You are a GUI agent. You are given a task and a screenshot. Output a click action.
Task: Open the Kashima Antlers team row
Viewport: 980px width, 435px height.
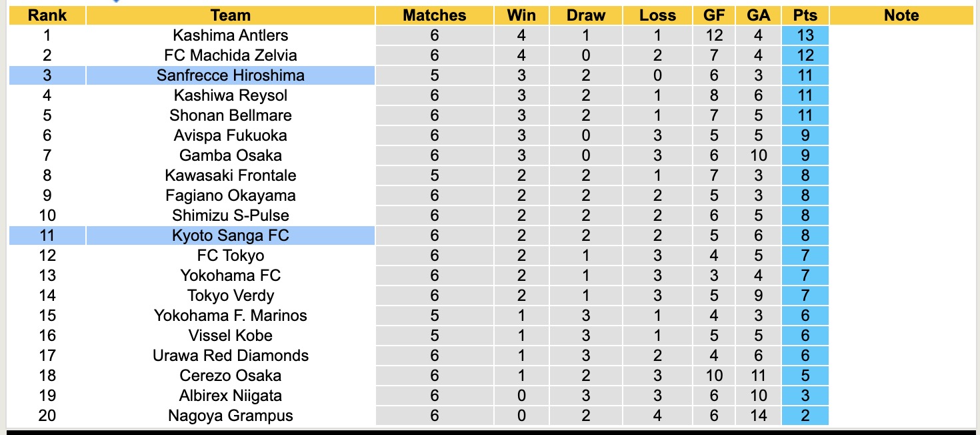[x=230, y=35]
